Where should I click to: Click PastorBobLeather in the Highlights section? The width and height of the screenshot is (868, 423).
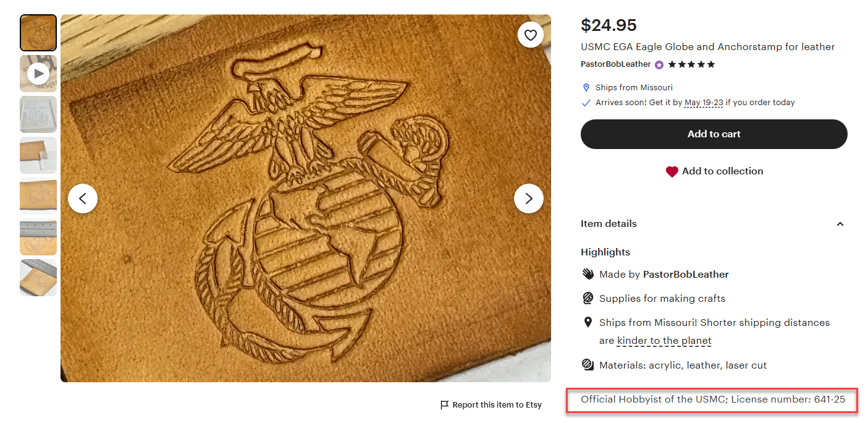click(x=686, y=275)
